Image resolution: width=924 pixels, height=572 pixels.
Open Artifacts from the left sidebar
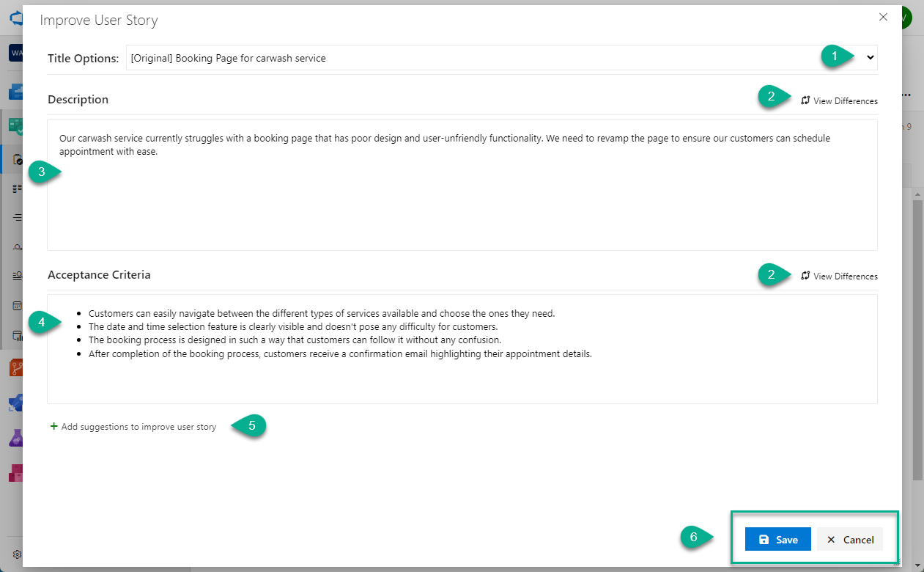(15, 473)
